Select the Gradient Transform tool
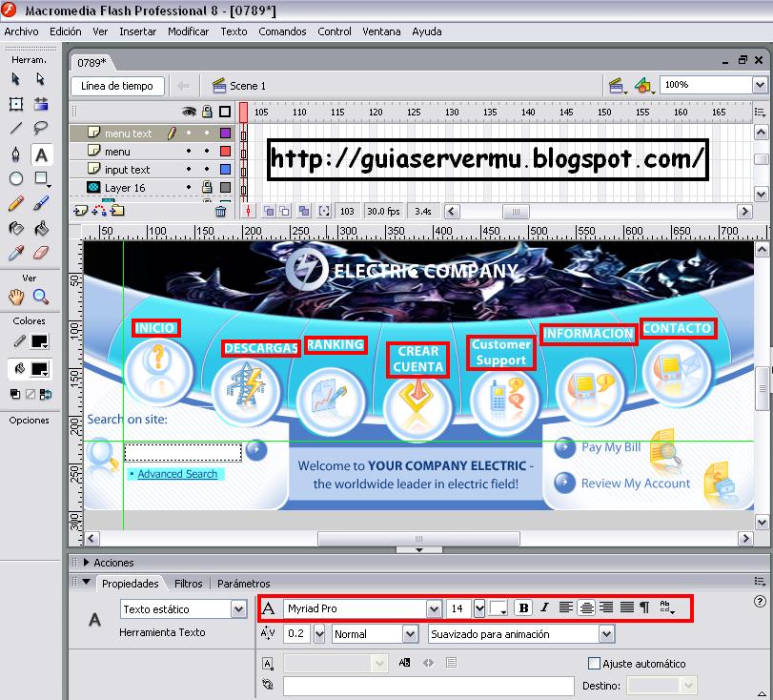The image size is (773, 700). [41, 104]
